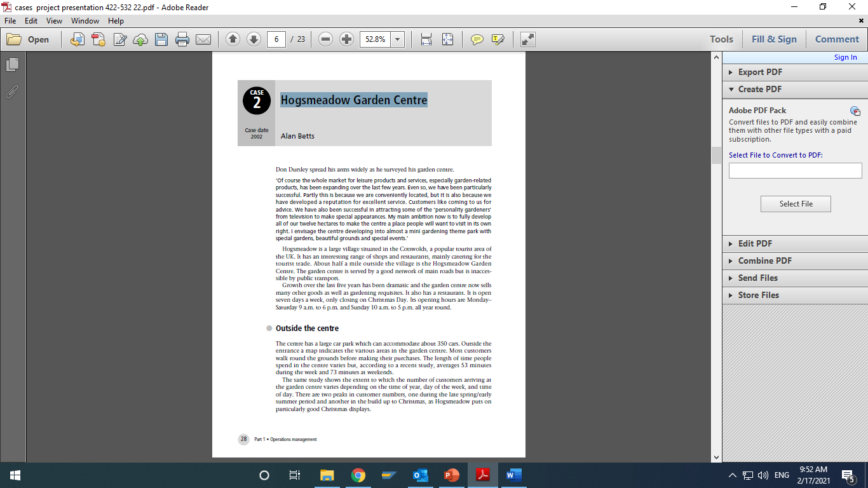The width and height of the screenshot is (868, 488).
Task: Open the Window menu
Action: coord(85,21)
